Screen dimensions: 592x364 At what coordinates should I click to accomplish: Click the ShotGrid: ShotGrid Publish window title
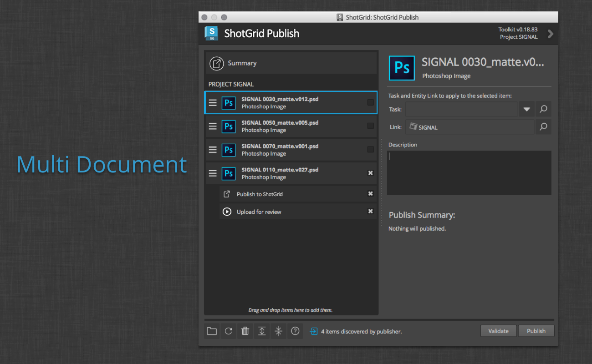(382, 17)
